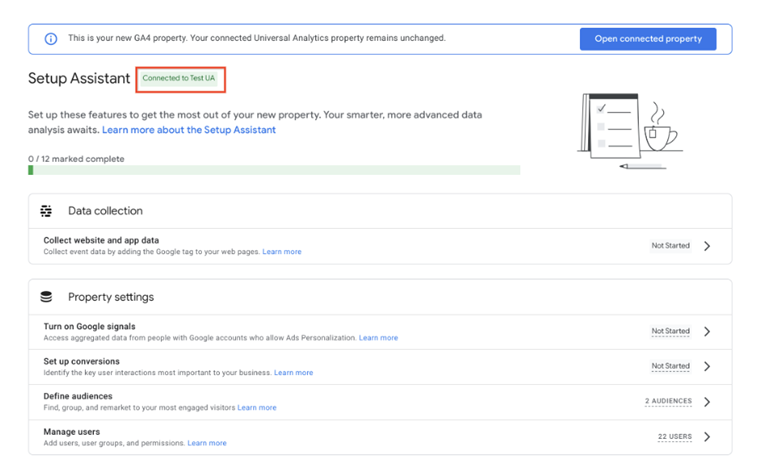780x465 pixels.
Task: Click the 2 AUDIENCES status label
Action: [x=668, y=401]
